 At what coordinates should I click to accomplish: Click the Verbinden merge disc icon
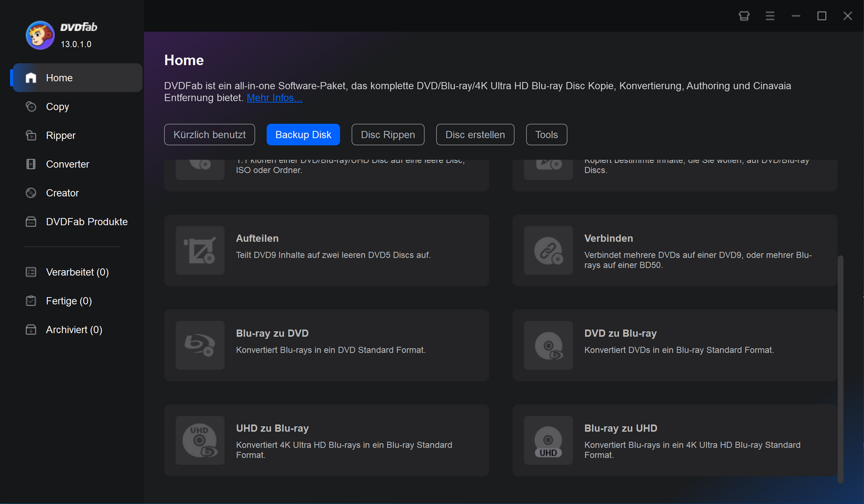click(548, 251)
